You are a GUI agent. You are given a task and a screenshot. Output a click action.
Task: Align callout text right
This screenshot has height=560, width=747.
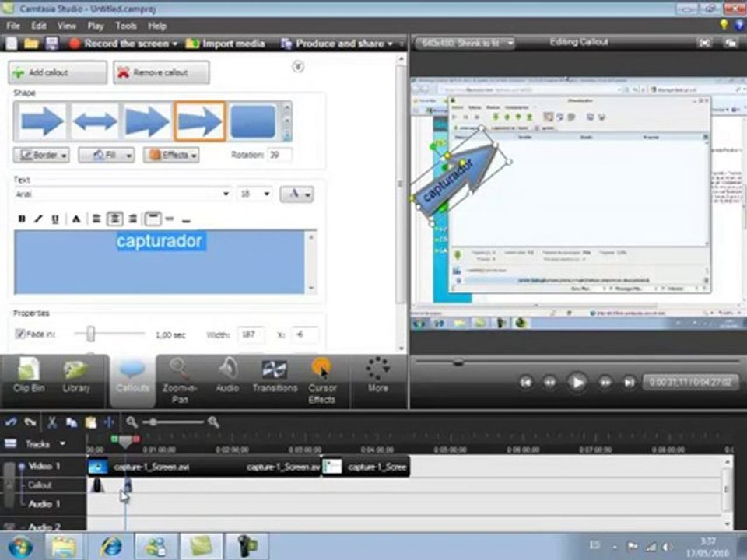click(x=133, y=219)
